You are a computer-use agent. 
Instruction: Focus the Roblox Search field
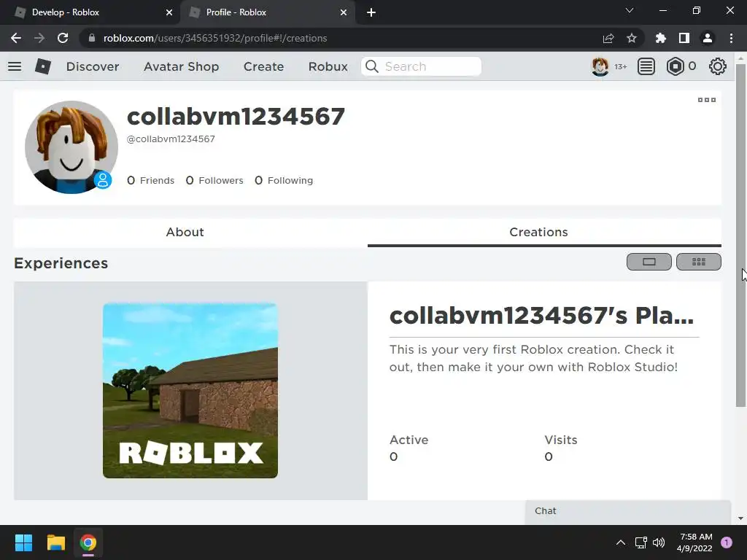[x=421, y=66]
